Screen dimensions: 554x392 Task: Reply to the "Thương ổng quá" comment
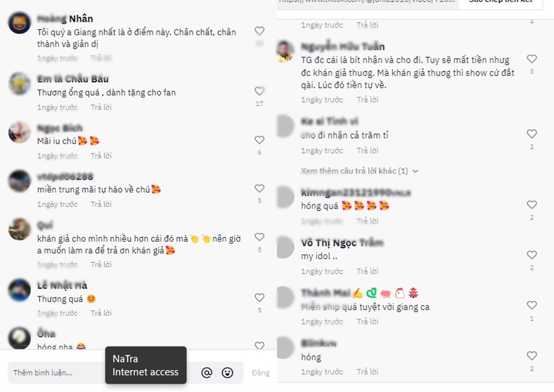(x=101, y=107)
